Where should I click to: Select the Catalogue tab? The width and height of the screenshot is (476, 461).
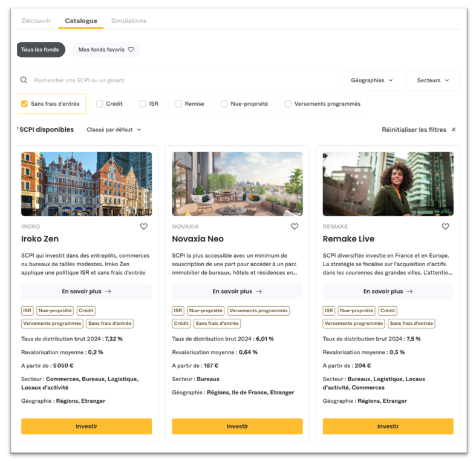click(x=81, y=21)
